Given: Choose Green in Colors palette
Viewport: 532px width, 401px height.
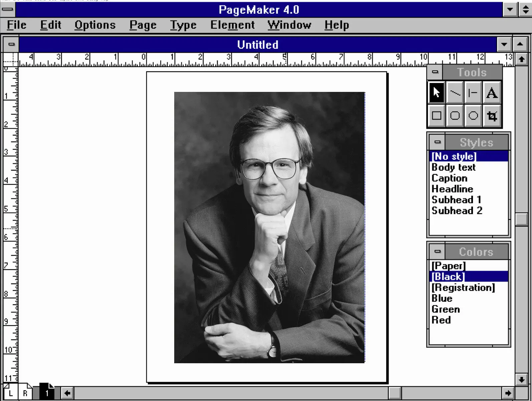Looking at the screenshot, I should click(x=469, y=309).
